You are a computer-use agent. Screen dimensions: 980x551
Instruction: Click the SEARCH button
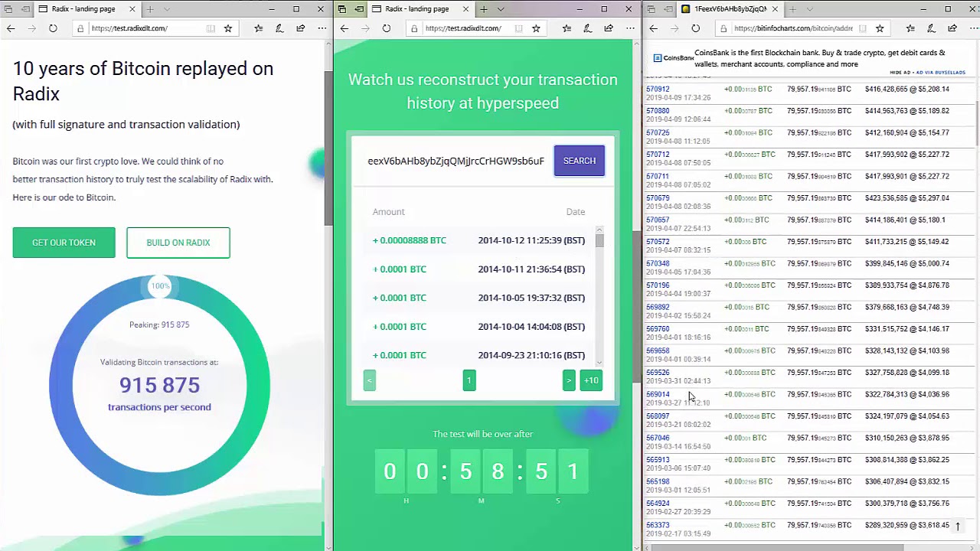[580, 161]
